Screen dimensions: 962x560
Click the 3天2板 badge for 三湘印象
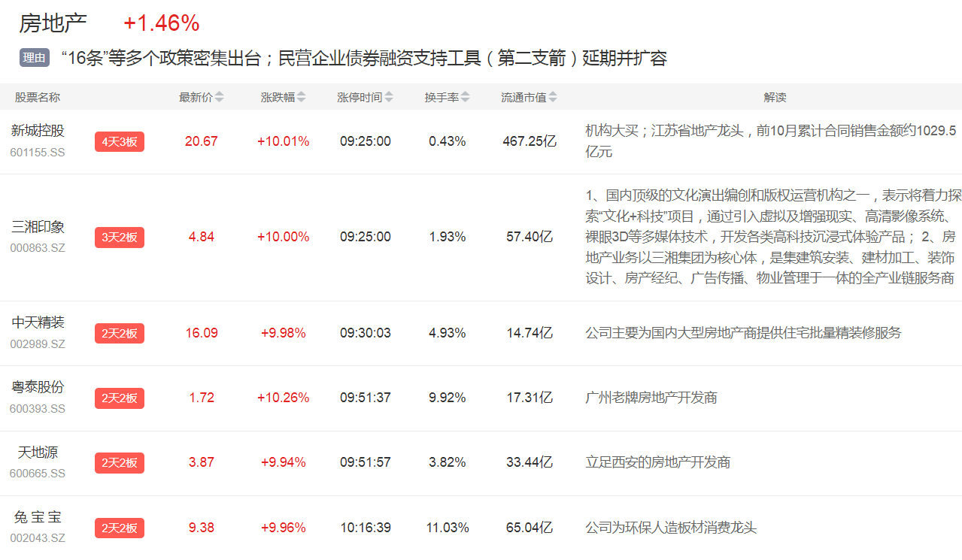pyautogui.click(x=120, y=238)
